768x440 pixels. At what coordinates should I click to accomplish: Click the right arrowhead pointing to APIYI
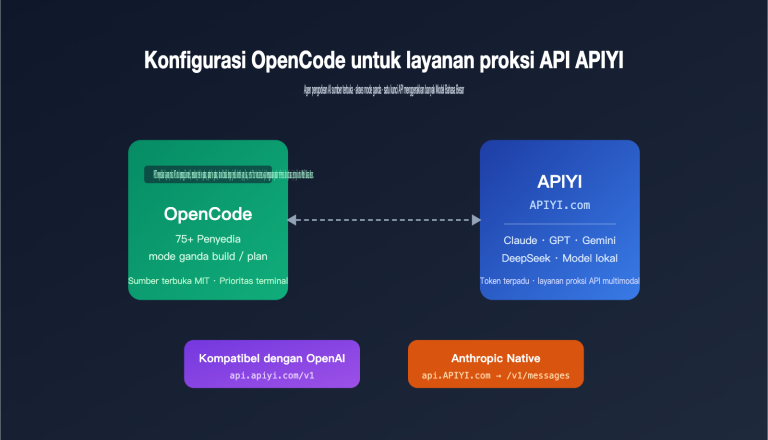point(476,220)
